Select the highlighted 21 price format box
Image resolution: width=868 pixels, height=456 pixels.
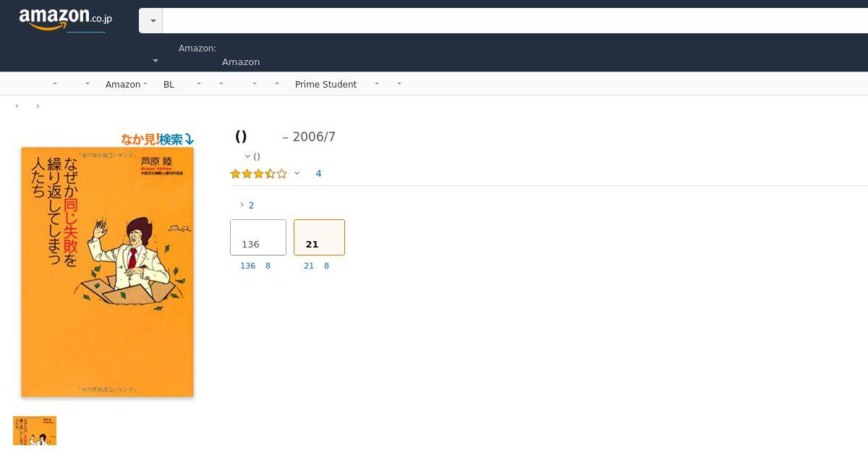pos(319,237)
